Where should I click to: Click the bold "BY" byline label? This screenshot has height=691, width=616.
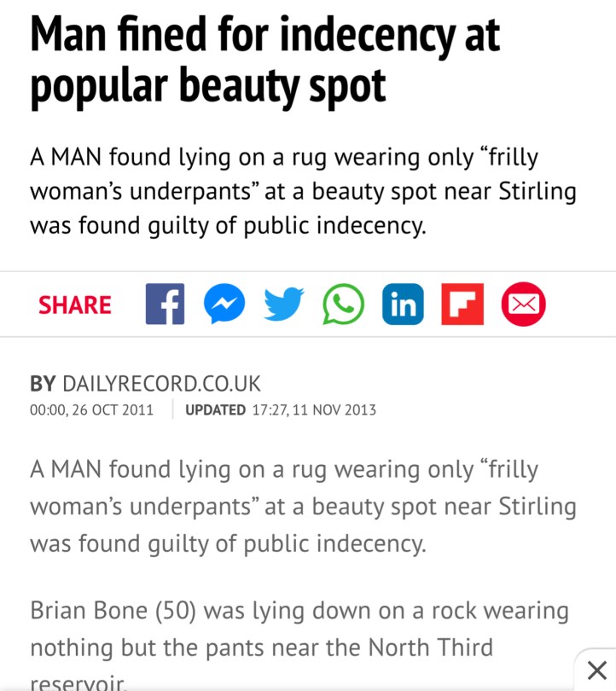[43, 383]
